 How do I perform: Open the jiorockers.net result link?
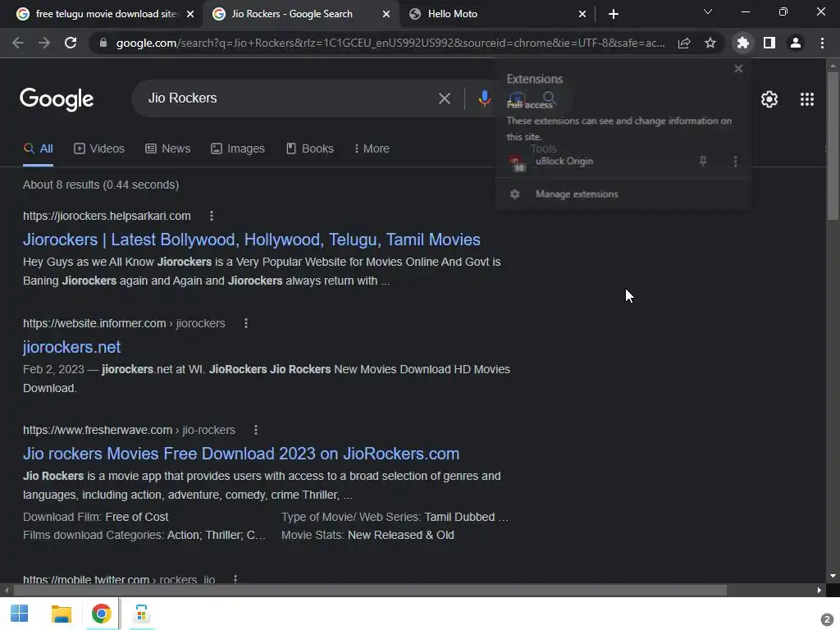point(72,347)
